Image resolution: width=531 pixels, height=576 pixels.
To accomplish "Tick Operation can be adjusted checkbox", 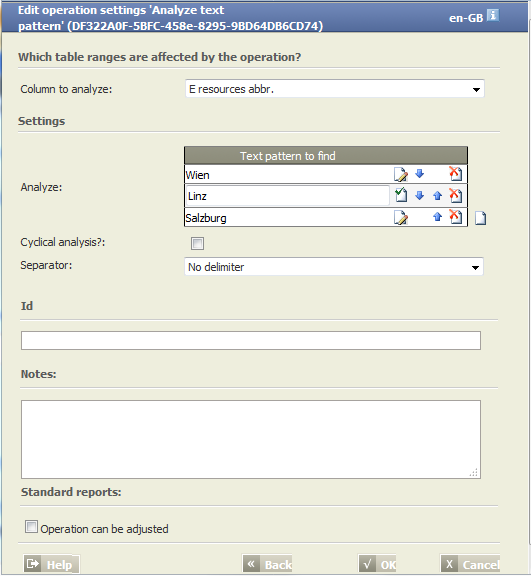I will coord(31,526).
